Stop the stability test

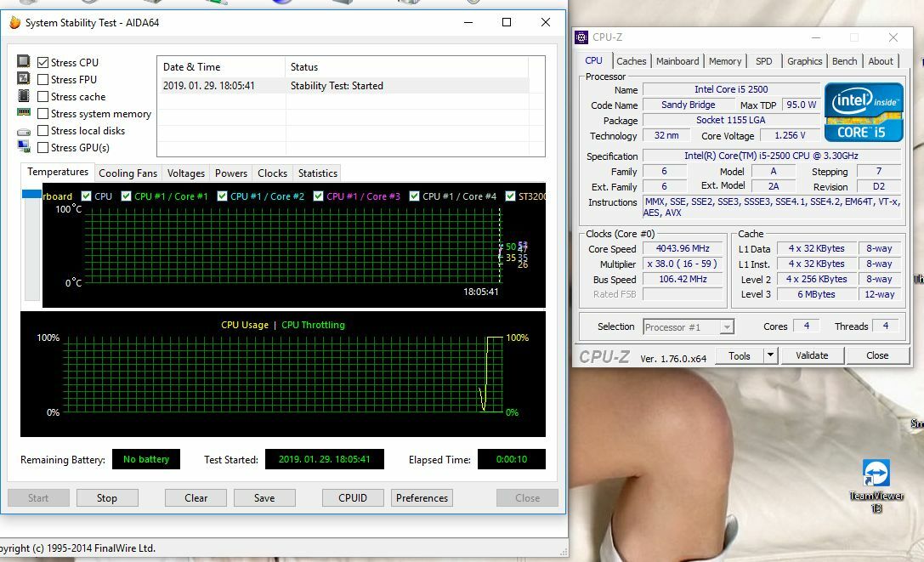point(106,497)
